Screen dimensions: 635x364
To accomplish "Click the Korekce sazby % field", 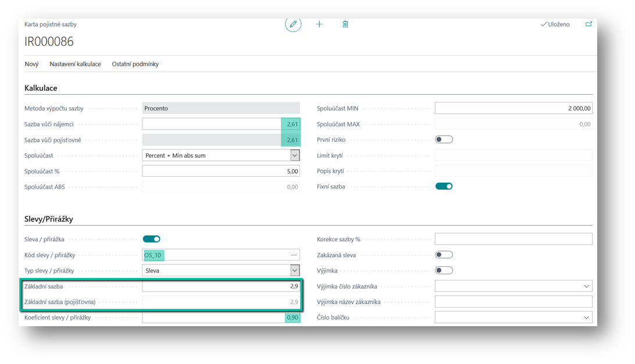I will pos(513,239).
